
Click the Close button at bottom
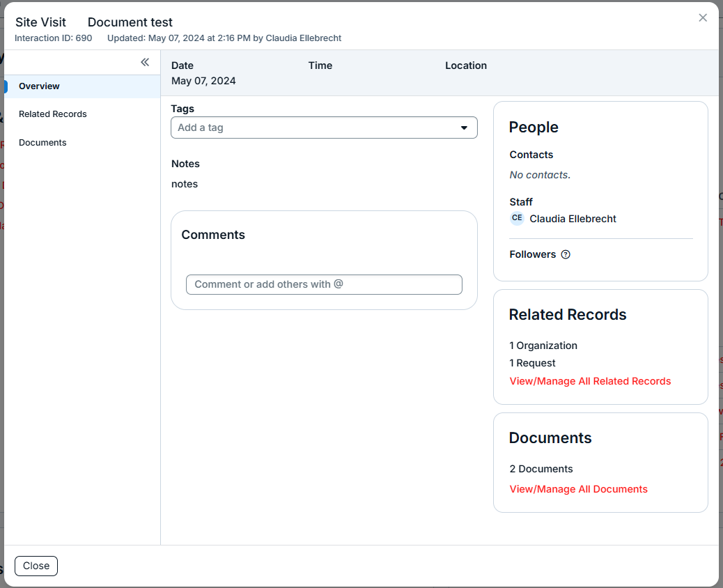[36, 566]
